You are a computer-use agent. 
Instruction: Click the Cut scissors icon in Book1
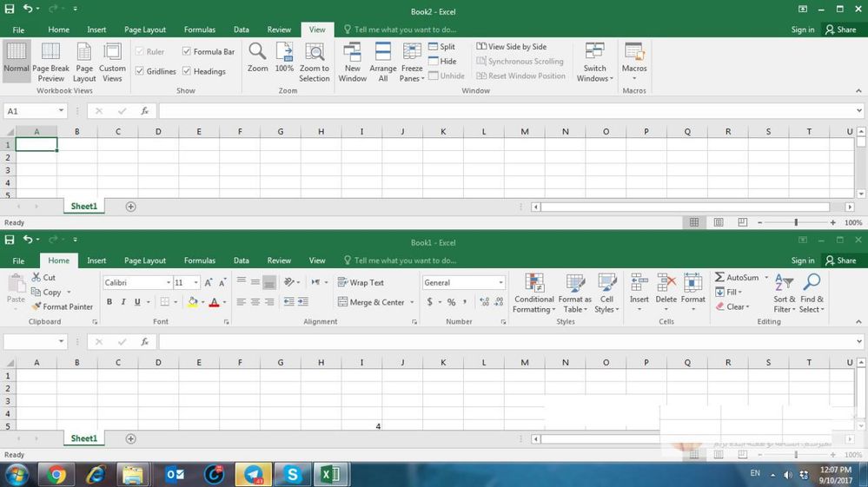click(36, 277)
